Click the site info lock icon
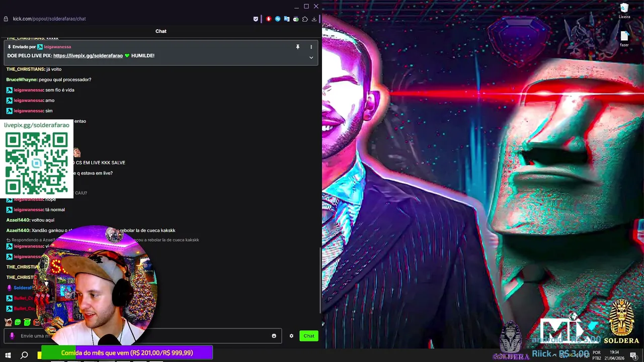The image size is (644, 362). coord(6,19)
